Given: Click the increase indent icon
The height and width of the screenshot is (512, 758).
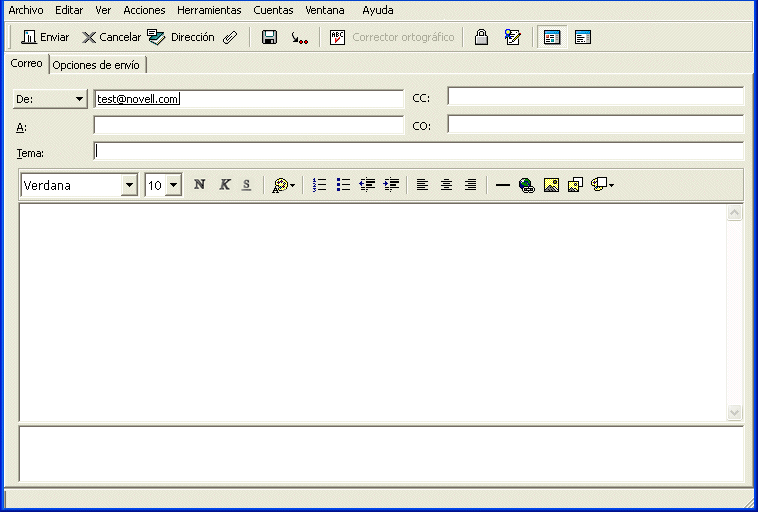Looking at the screenshot, I should click(391, 185).
